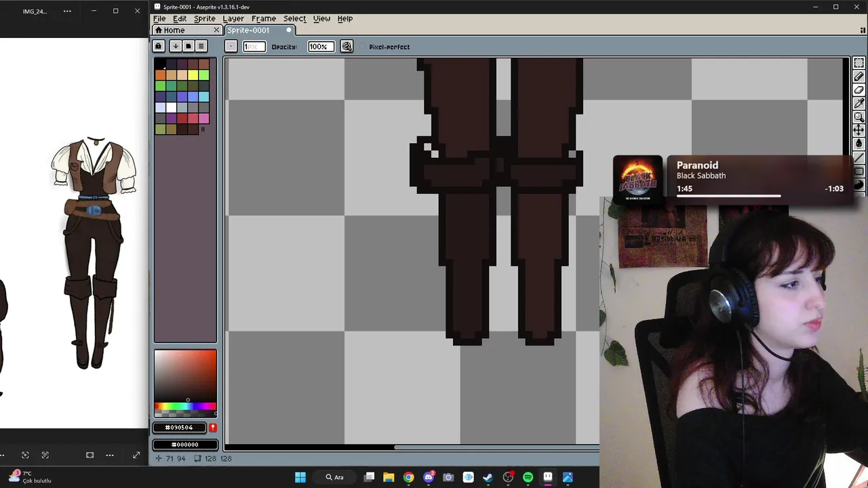Pick the yellow palette swatch

[193, 75]
